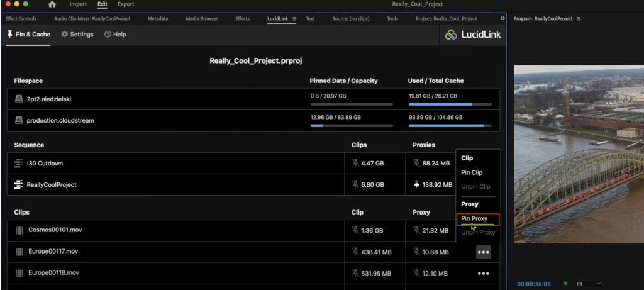Open the three-dot menu for Europe00117.mov
Screen dimensions: 644x290
(x=484, y=252)
